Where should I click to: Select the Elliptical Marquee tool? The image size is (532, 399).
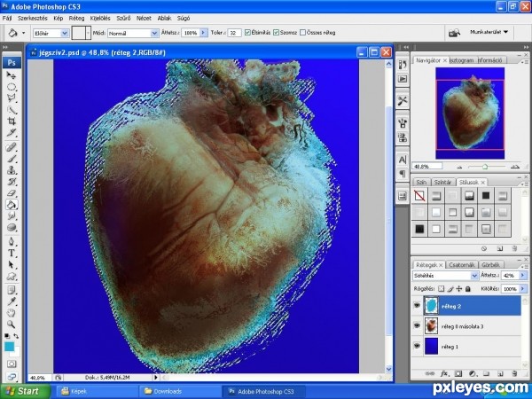click(12, 87)
